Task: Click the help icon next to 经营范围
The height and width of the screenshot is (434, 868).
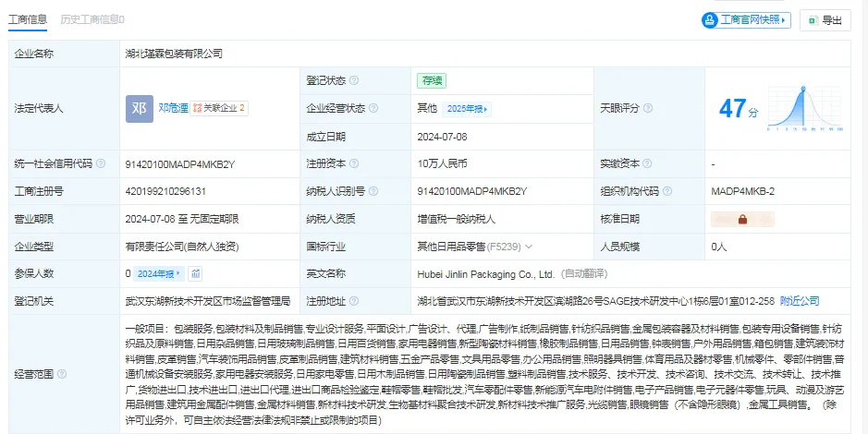Action: (x=62, y=374)
